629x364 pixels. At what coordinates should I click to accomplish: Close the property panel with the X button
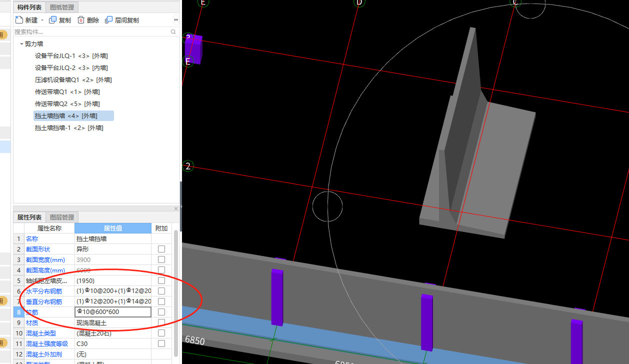pyautogui.click(x=176, y=208)
